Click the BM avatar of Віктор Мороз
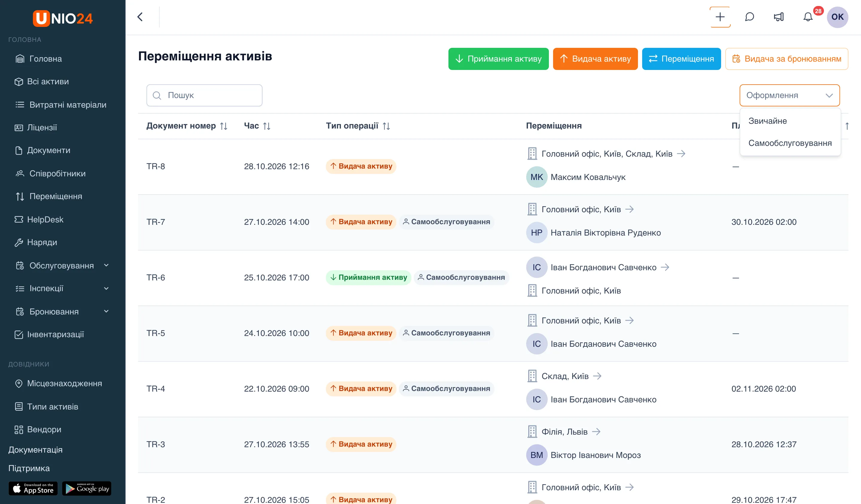This screenshot has height=504, width=861. point(536,455)
